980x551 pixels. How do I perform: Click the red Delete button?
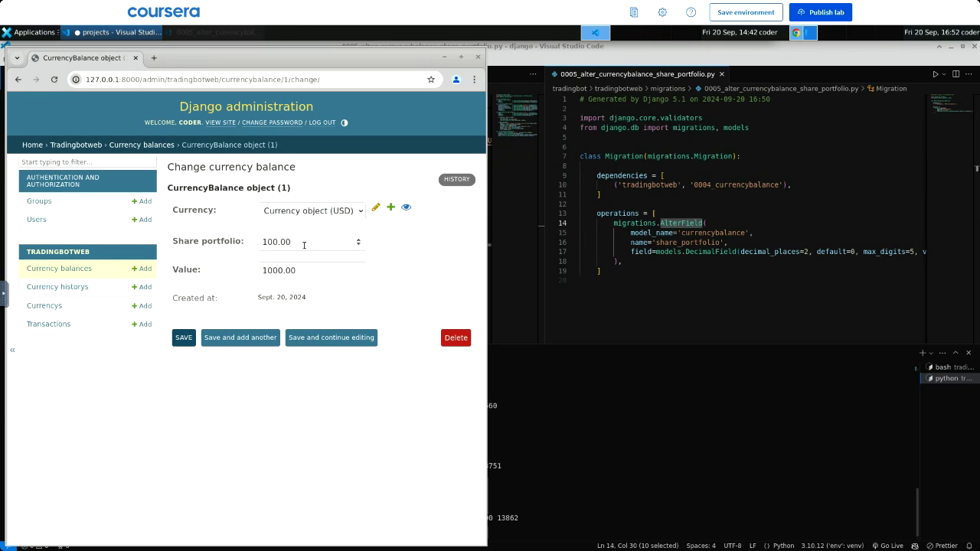456,337
